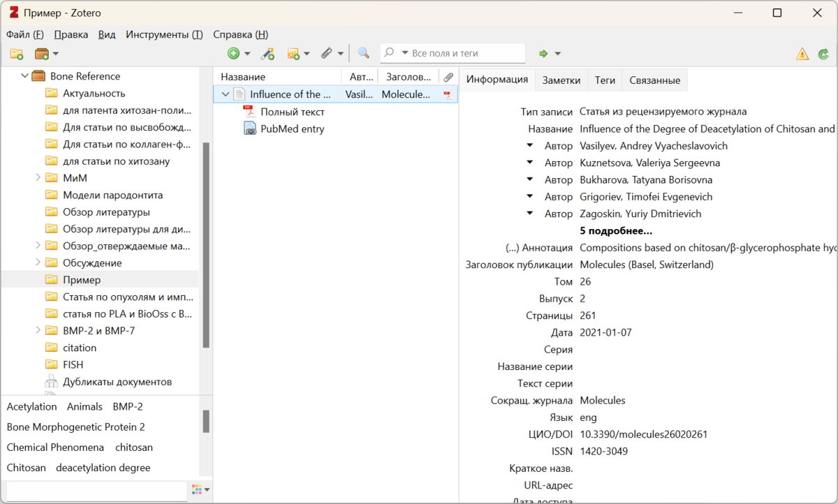Image resolution: width=838 pixels, height=504 pixels.
Task: Click '5 подробнее...' to show more authors
Action: [x=616, y=230]
